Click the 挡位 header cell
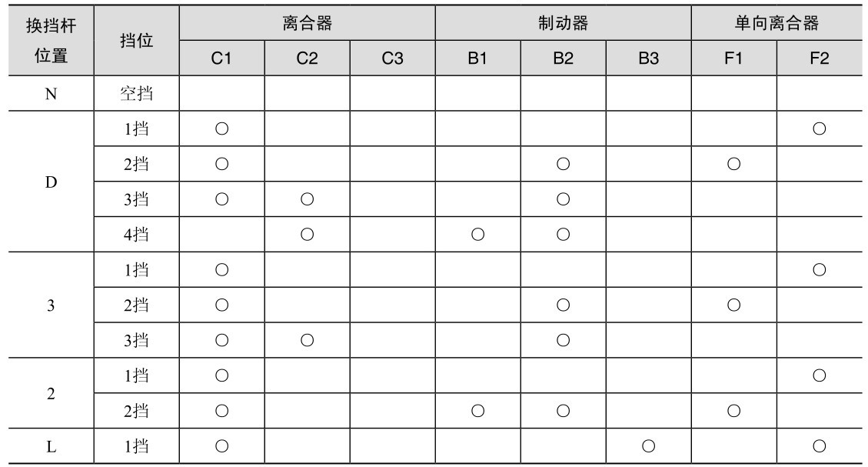This screenshot has width=868, height=467. pos(136,41)
